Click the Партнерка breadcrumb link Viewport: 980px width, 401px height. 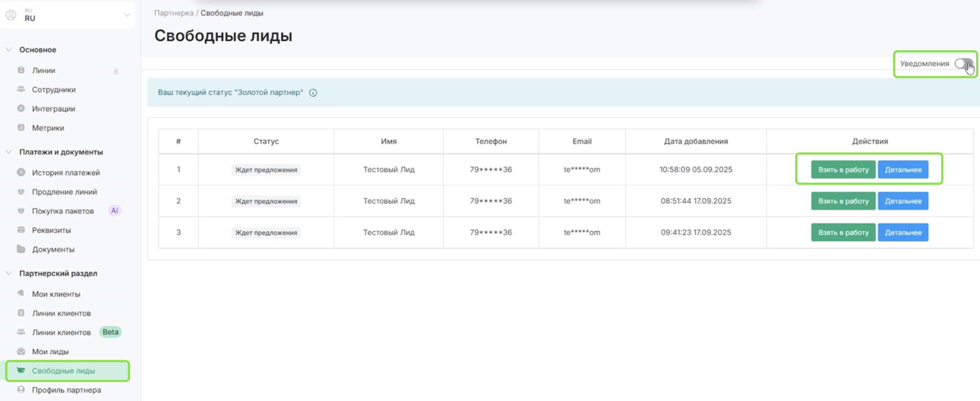[x=174, y=13]
